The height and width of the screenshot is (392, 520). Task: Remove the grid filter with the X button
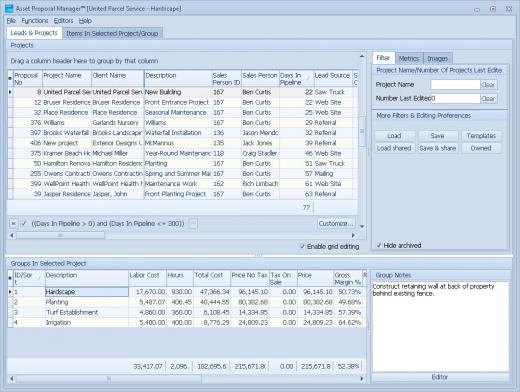14,224
